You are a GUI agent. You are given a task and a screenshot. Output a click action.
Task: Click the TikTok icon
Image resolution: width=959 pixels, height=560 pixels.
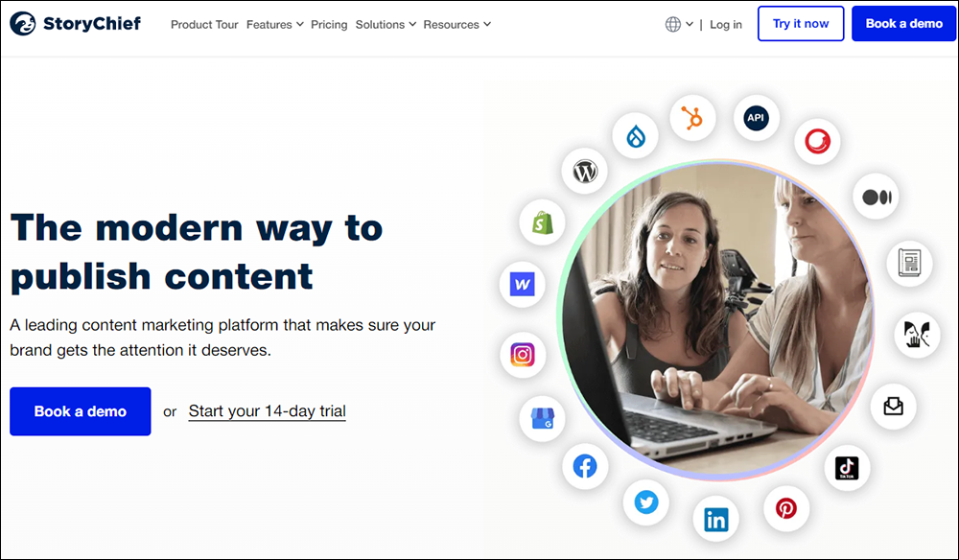click(x=847, y=468)
